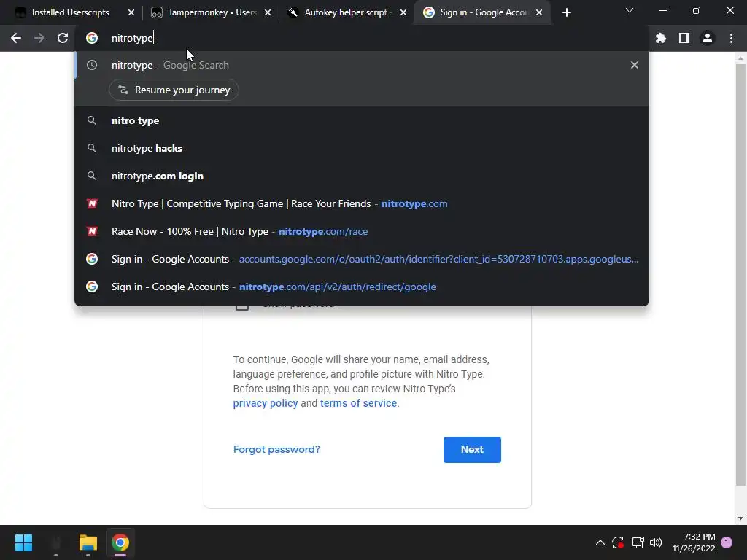Reload the current page
The width and height of the screenshot is (747, 560).
point(63,38)
